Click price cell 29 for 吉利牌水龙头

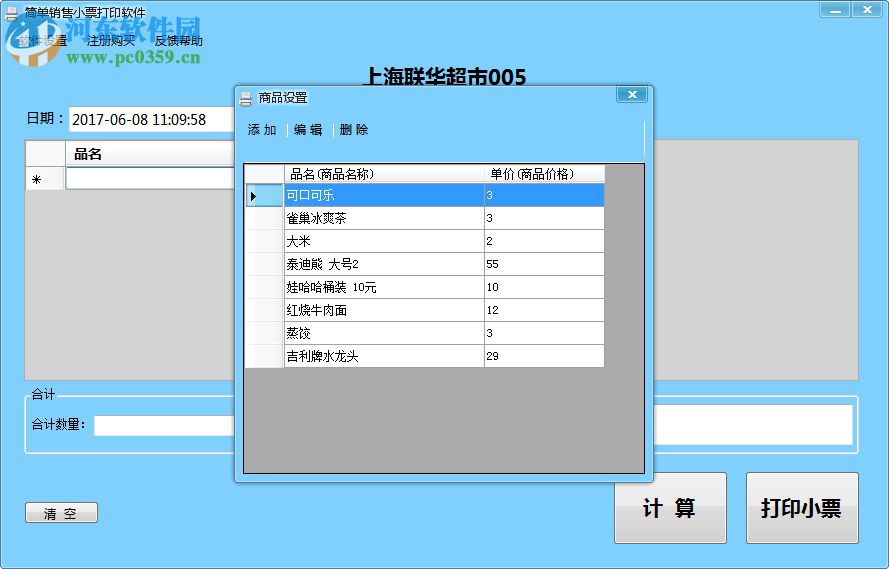coord(544,356)
